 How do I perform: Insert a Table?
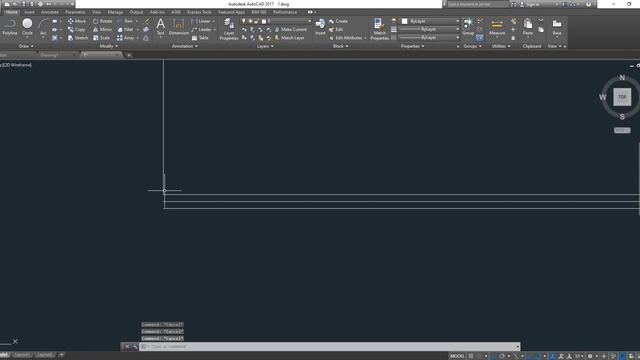pyautogui.click(x=200, y=38)
